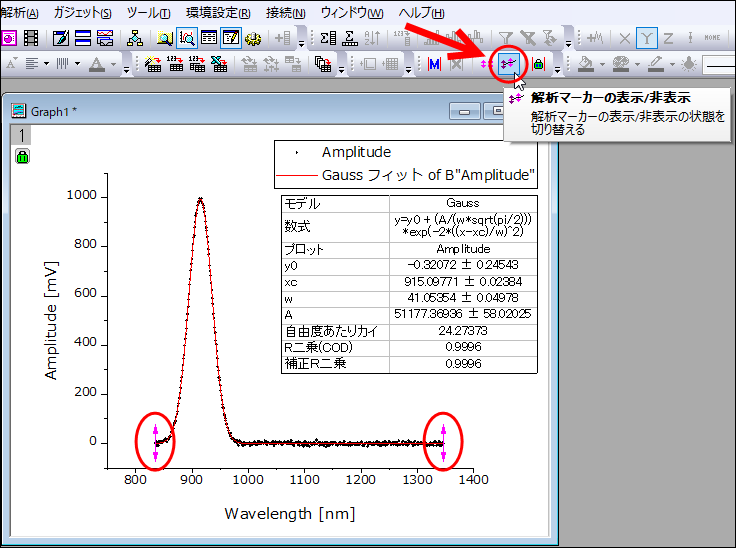Click the crossed-out funnel remove filter icon

click(528, 38)
